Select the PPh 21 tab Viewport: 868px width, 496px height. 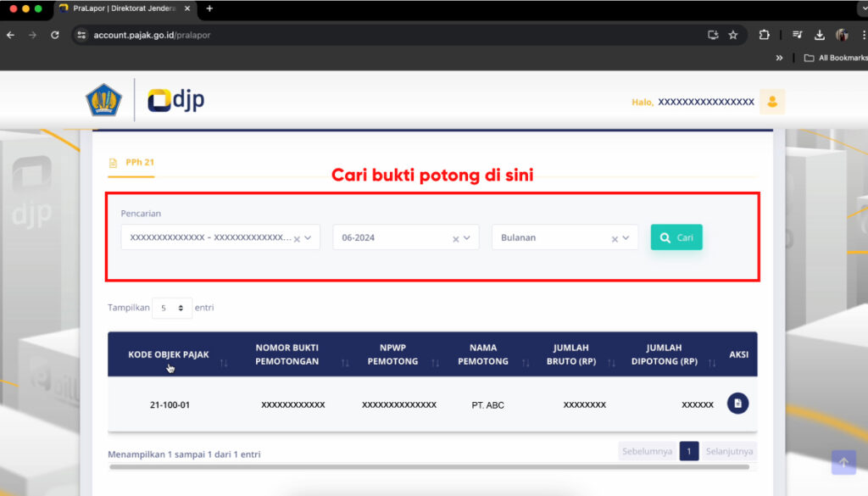point(139,162)
